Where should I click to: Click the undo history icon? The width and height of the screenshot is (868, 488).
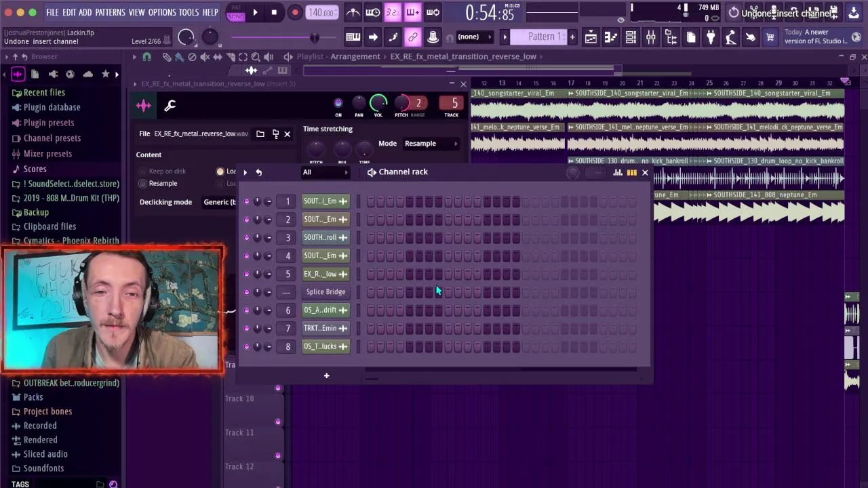click(x=734, y=13)
